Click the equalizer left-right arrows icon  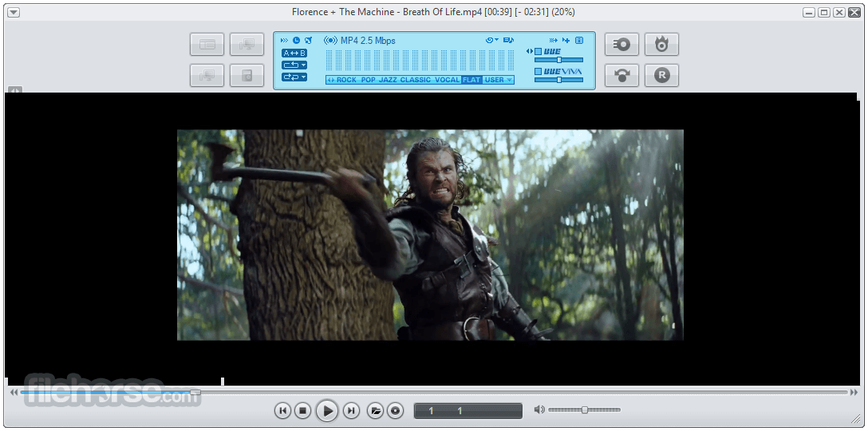coord(331,81)
